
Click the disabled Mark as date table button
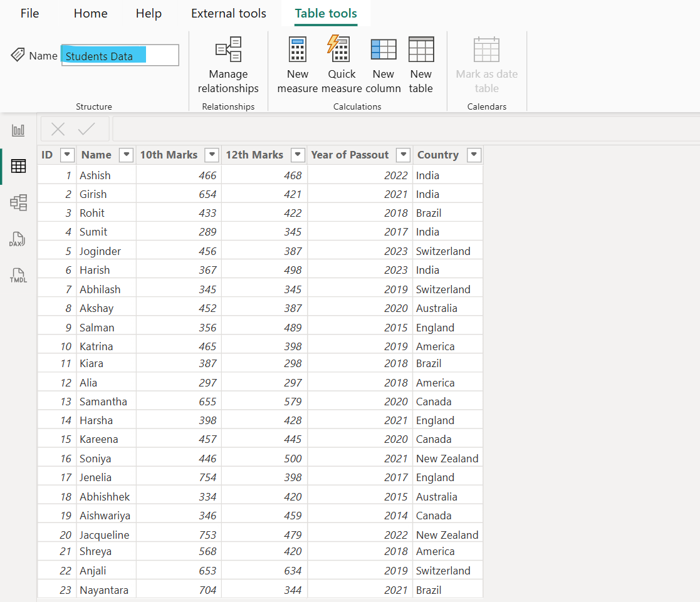coord(487,63)
